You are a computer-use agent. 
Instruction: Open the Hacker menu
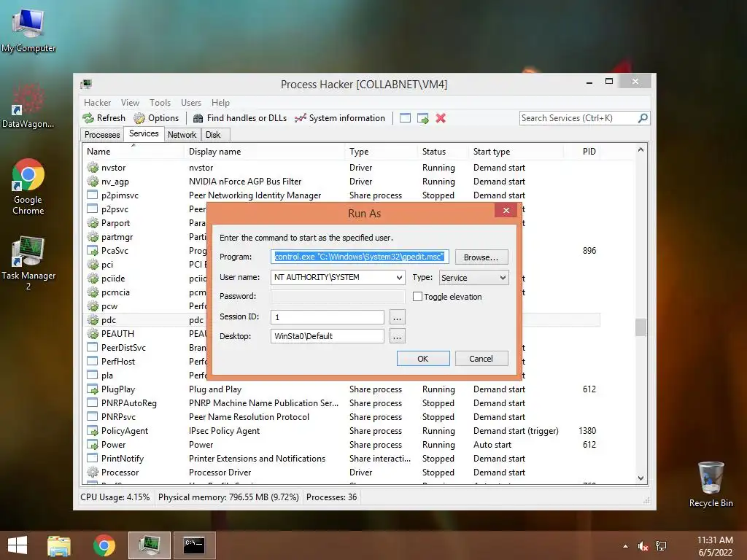pyautogui.click(x=97, y=102)
